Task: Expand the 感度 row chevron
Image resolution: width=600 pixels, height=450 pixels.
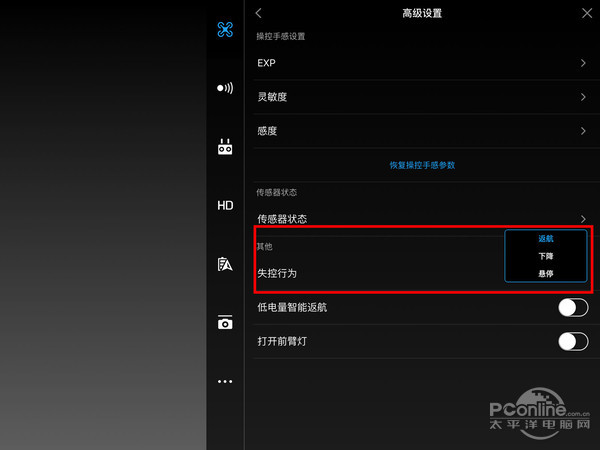Action: 583,131
